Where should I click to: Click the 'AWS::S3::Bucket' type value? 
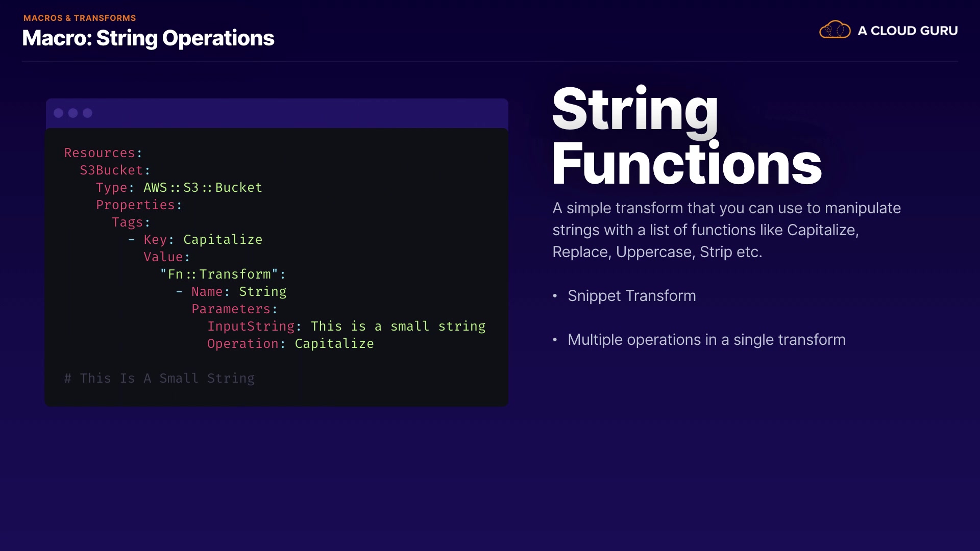203,188
